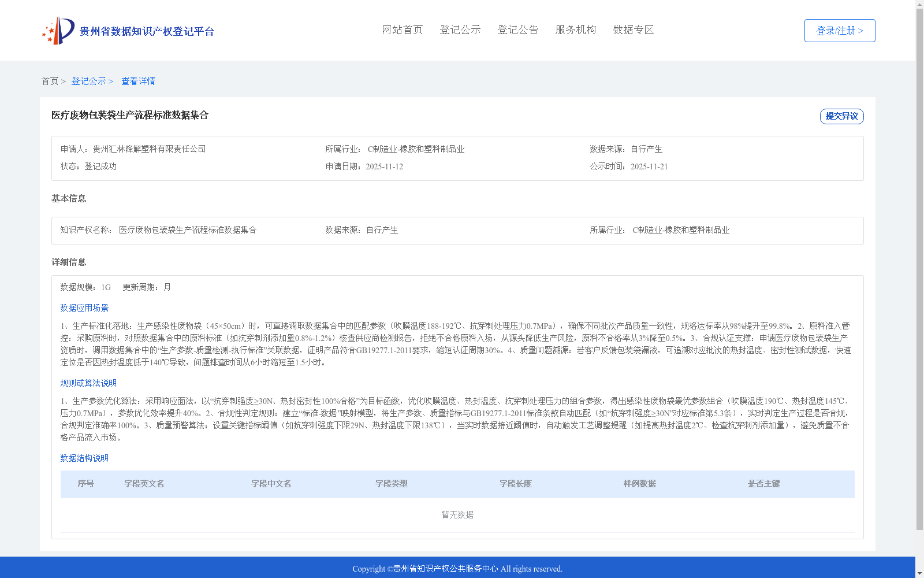The width and height of the screenshot is (924, 578).
Task: Click the platform logo icon
Action: pos(58,31)
